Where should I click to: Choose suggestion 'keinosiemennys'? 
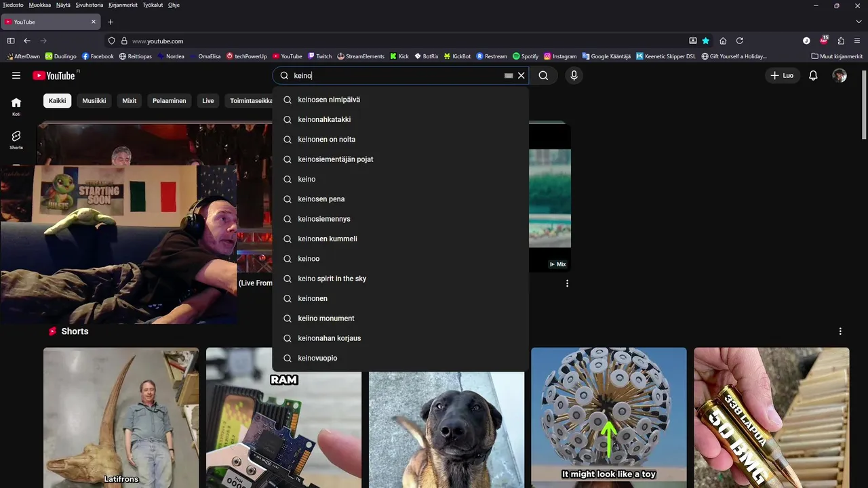pos(400,219)
